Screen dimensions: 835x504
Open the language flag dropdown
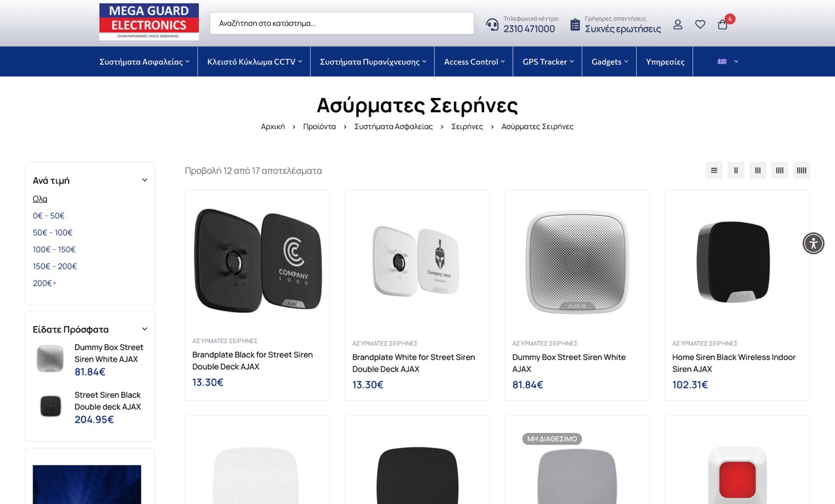click(x=728, y=61)
